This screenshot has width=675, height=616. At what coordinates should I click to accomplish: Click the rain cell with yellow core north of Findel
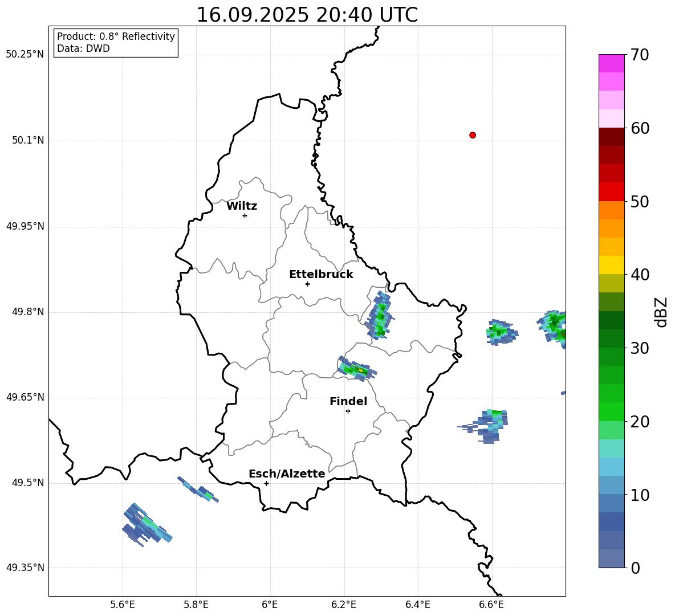point(357,369)
